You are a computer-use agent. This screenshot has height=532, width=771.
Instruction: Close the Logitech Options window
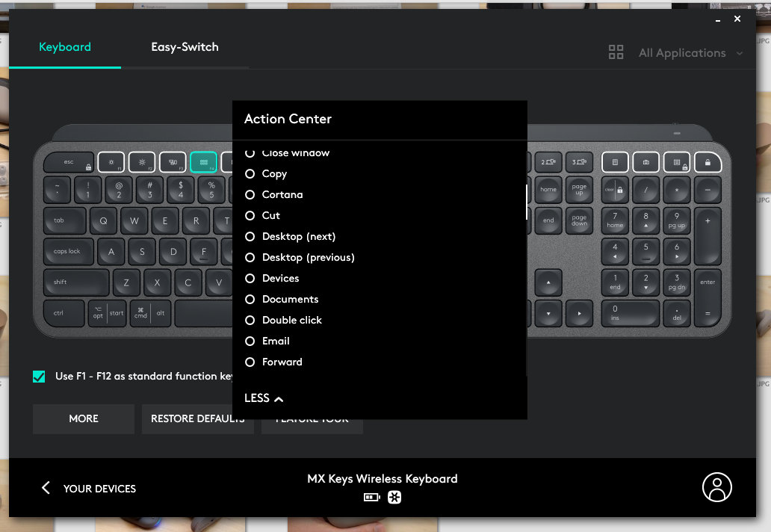(x=737, y=19)
